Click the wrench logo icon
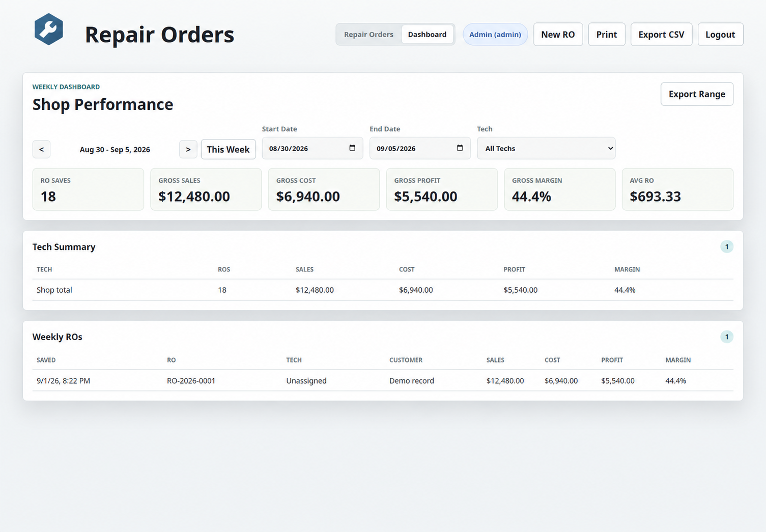Screen dimensions: 766x532 point(49,30)
